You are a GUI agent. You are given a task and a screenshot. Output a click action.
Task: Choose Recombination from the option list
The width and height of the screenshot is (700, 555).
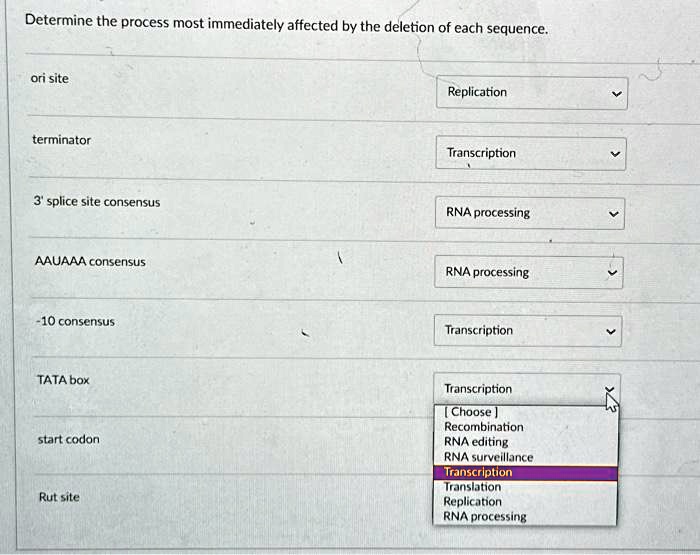[x=484, y=427]
